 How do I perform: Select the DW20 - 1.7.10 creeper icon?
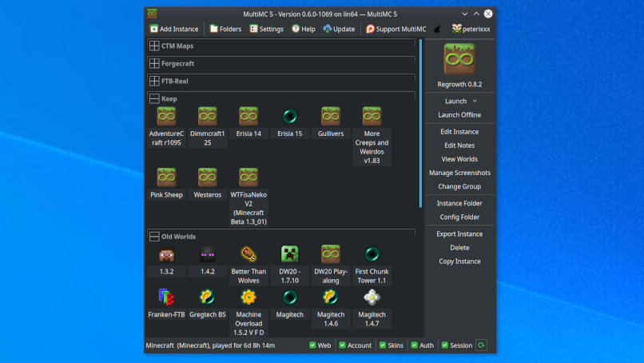pos(289,254)
